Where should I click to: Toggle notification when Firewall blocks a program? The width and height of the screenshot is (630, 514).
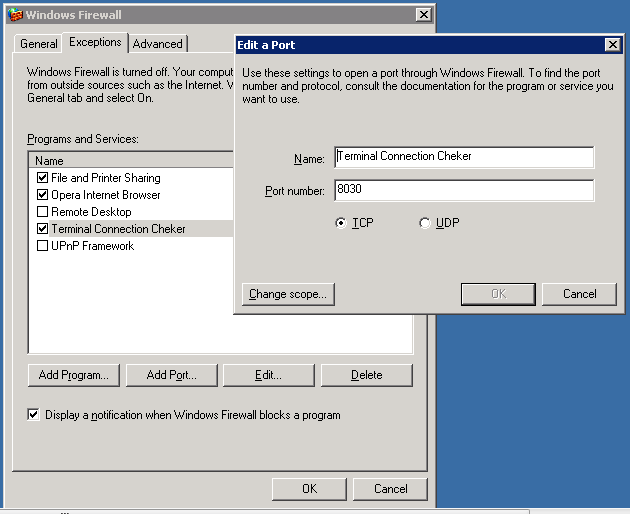tap(33, 414)
